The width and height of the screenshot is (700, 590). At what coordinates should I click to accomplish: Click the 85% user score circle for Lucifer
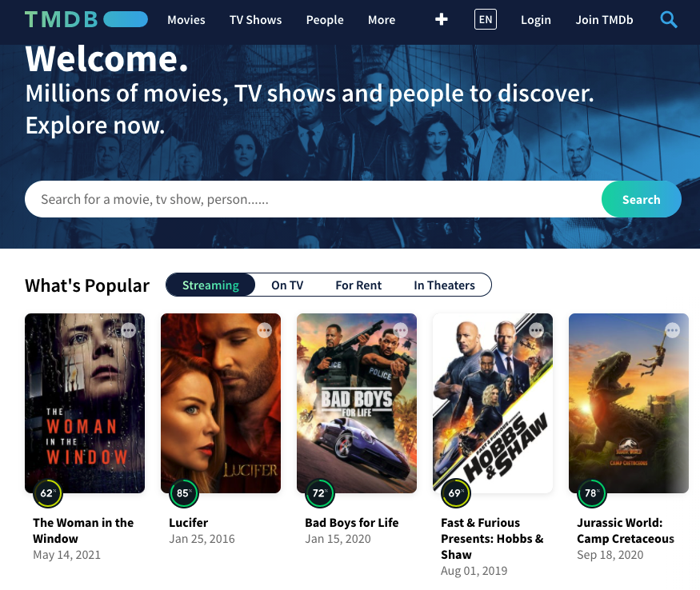(183, 493)
